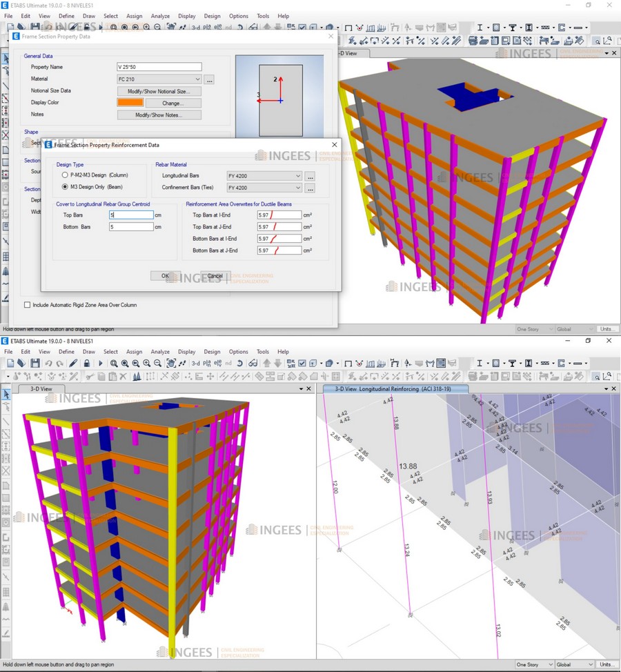Click Change... display color button
The width and height of the screenshot is (621, 672).
(x=173, y=103)
